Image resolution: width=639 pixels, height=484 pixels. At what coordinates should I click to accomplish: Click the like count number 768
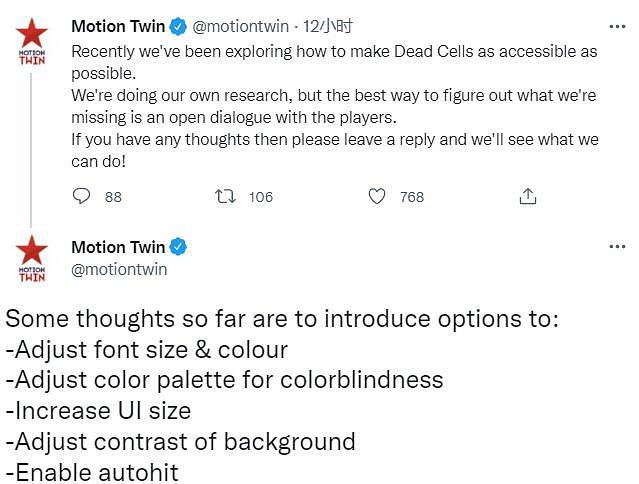(412, 197)
